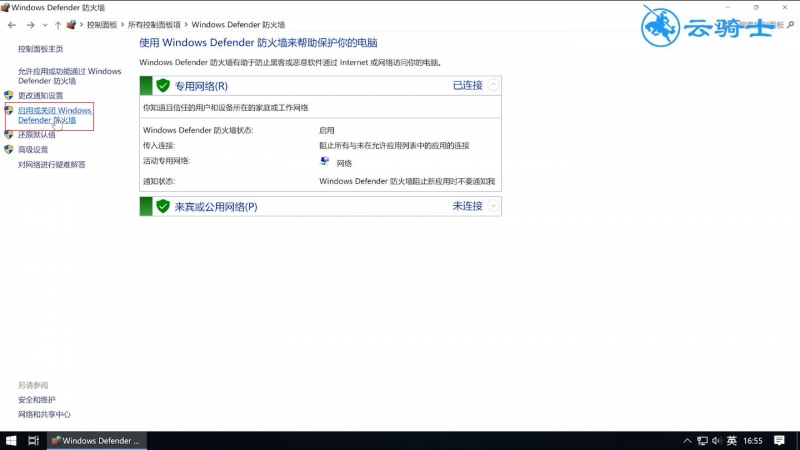The width and height of the screenshot is (800, 450).
Task: Click the 已连接 connected status text
Action: coord(467,85)
